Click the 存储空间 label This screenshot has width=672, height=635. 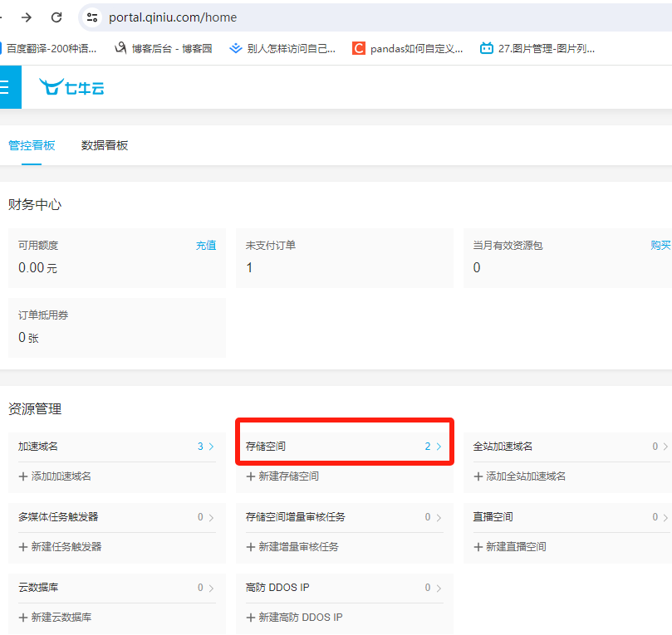pos(266,447)
